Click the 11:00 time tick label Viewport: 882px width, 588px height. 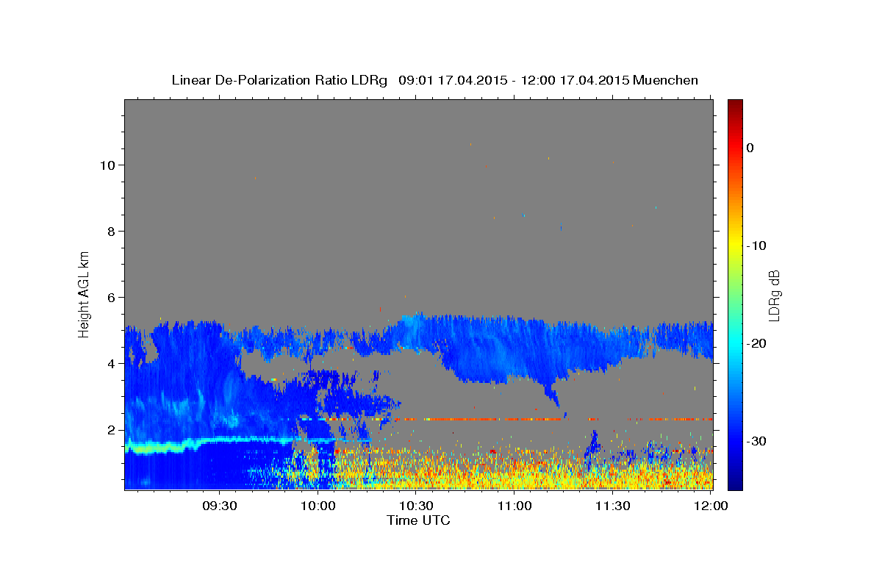514,506
